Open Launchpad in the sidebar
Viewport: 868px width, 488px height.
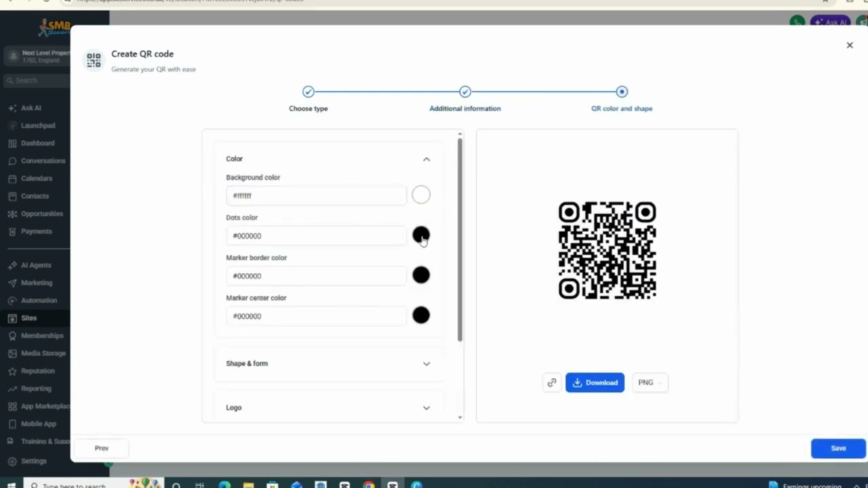coord(38,125)
